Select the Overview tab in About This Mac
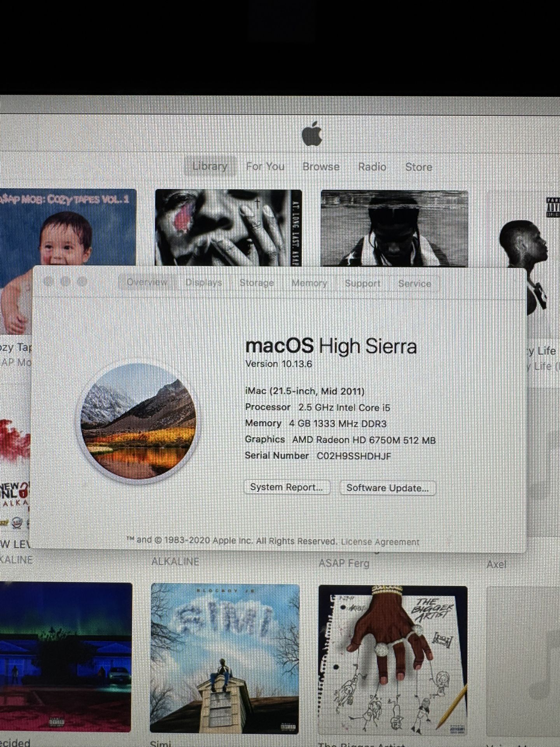The height and width of the screenshot is (747, 560). point(147,282)
